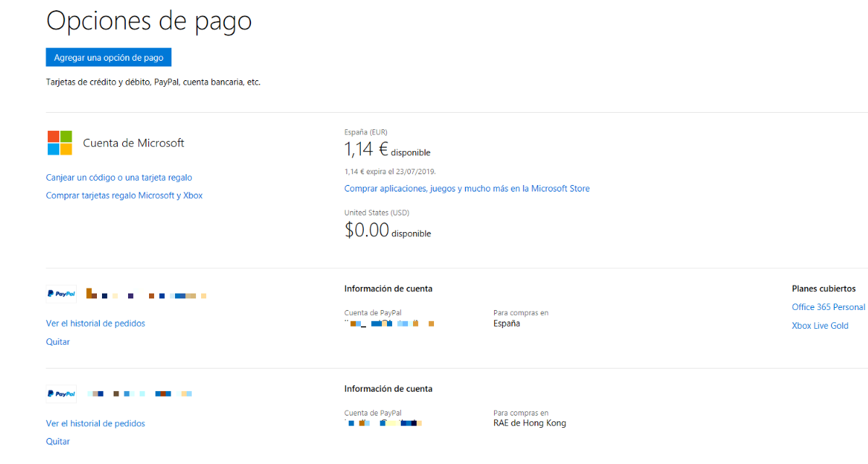The width and height of the screenshot is (868, 464).
Task: Open the Xbox Live Gold plan link
Action: pyautogui.click(x=820, y=326)
